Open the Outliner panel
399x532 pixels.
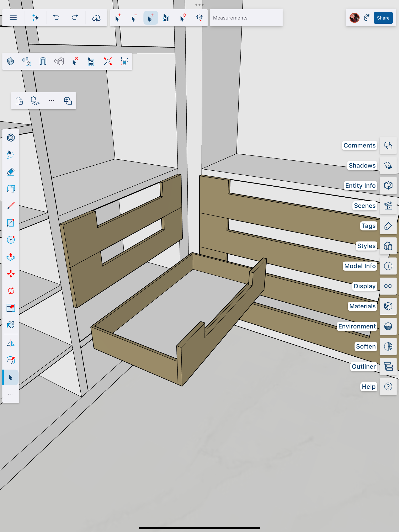[x=388, y=367]
